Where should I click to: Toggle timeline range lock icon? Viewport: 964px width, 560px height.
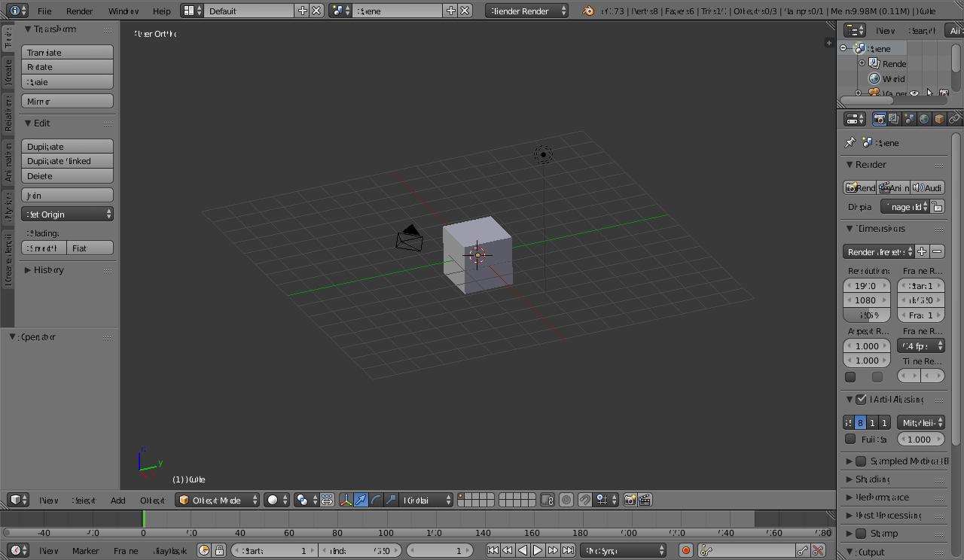[x=219, y=551]
